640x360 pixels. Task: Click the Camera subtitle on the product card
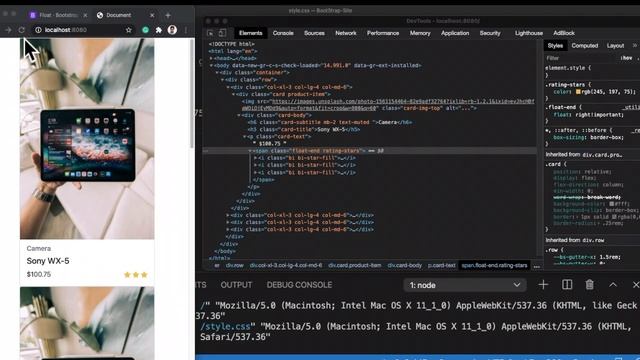pyautogui.click(x=39, y=249)
